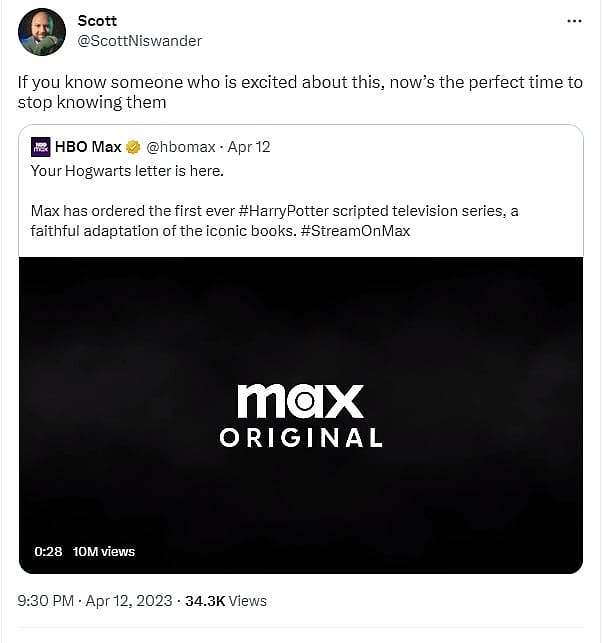Viewport: 603px width, 643px height.
Task: Click Scott's profile avatar photo
Action: (42, 31)
